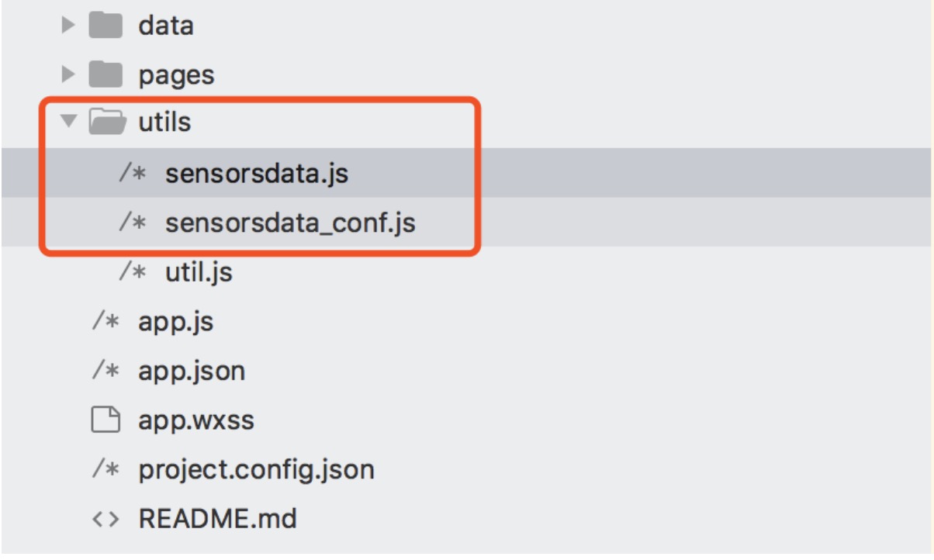
Task: Click the open utils folder icon
Action: tap(108, 122)
